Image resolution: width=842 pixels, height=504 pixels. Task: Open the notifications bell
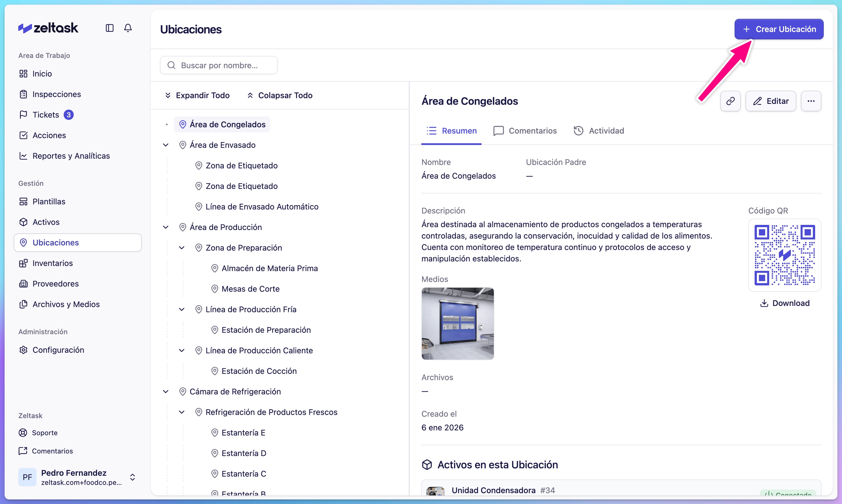pos(128,28)
